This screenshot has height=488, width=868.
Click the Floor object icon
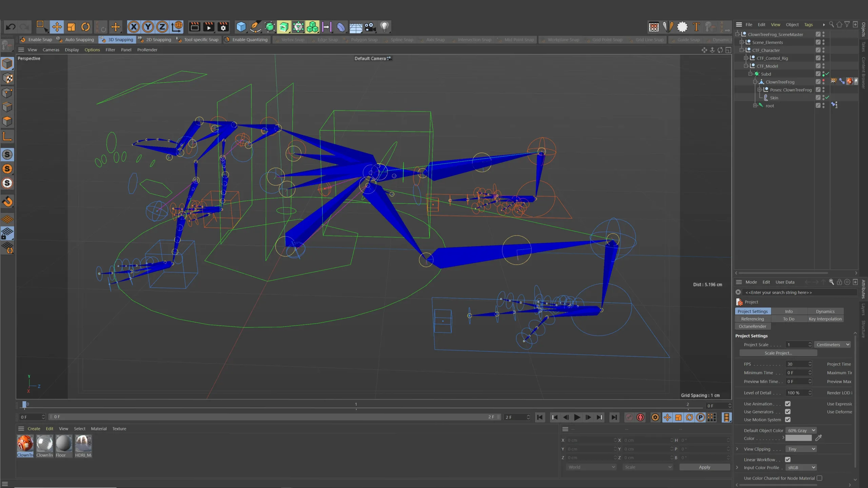pos(356,27)
